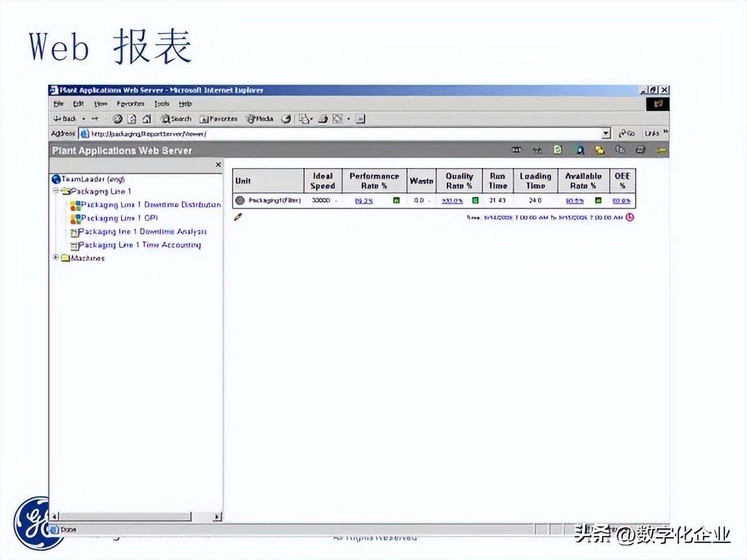Open the File menu
Viewport: 747px width, 560px height.
click(58, 103)
